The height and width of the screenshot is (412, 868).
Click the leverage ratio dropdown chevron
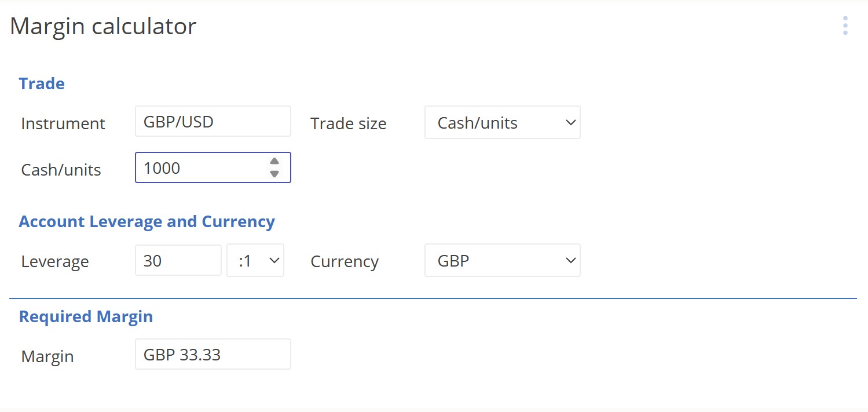[x=273, y=260]
